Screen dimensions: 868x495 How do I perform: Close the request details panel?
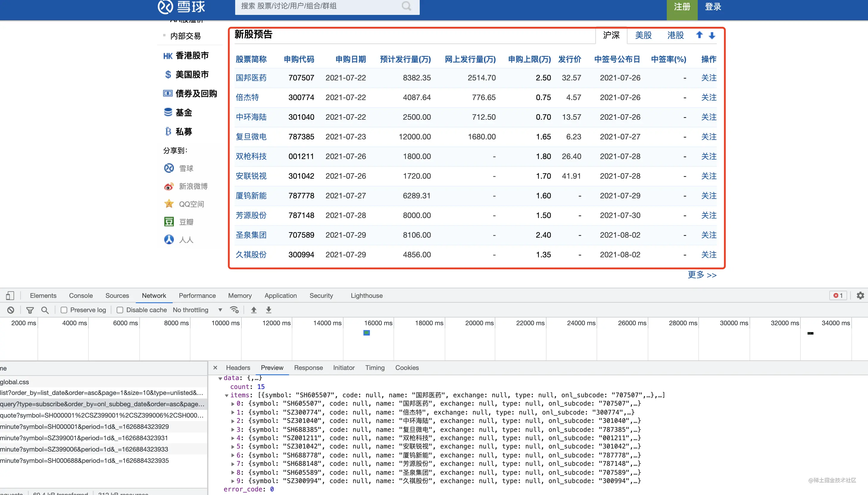point(215,368)
